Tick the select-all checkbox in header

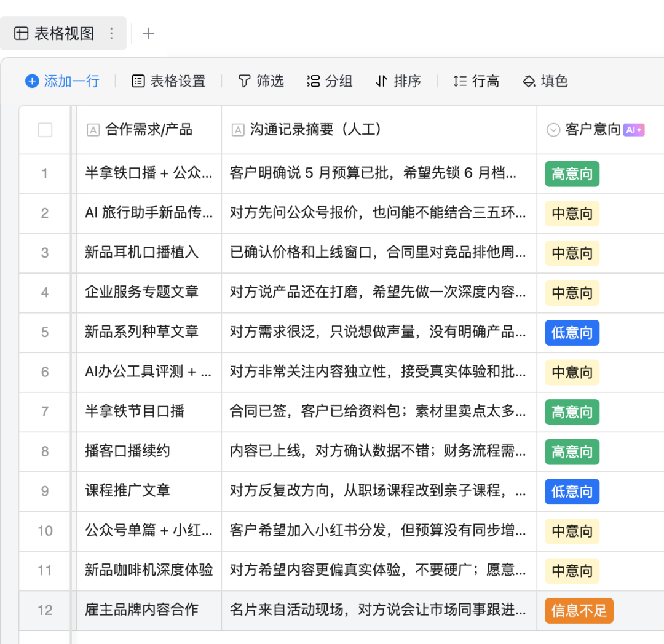click(x=45, y=130)
